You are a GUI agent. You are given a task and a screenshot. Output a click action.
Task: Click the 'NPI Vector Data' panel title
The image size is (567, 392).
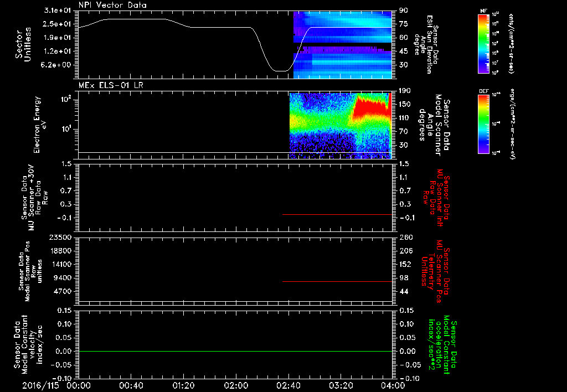coord(112,5)
